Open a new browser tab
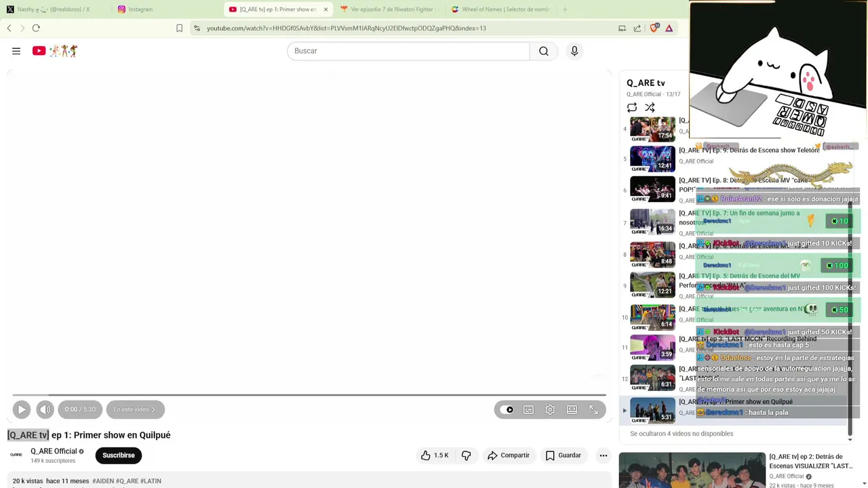Viewport: 868px width, 488px height. (565, 9)
